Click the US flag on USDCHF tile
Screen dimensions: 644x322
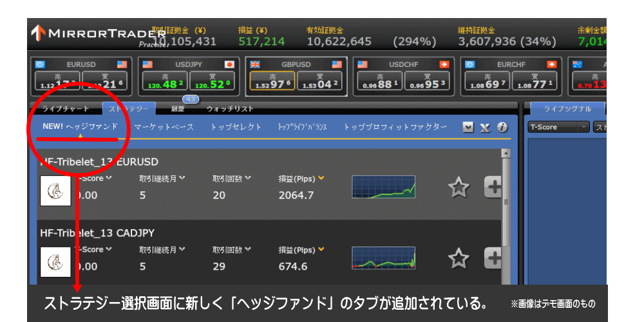tap(363, 64)
